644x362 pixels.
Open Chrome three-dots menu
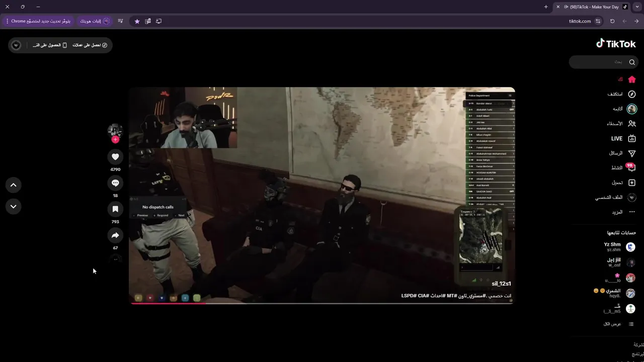point(7,21)
